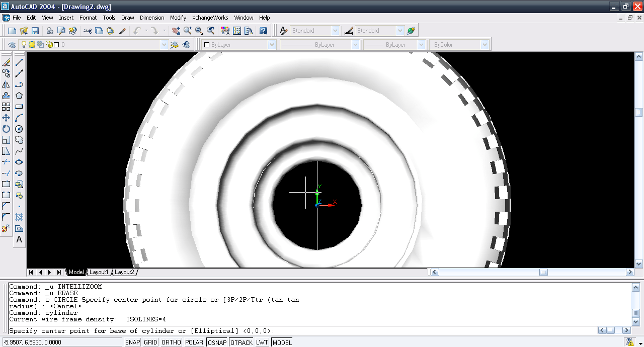Screen dimensions: 644x347
Task: Select the Rotate tool
Action: point(6,129)
